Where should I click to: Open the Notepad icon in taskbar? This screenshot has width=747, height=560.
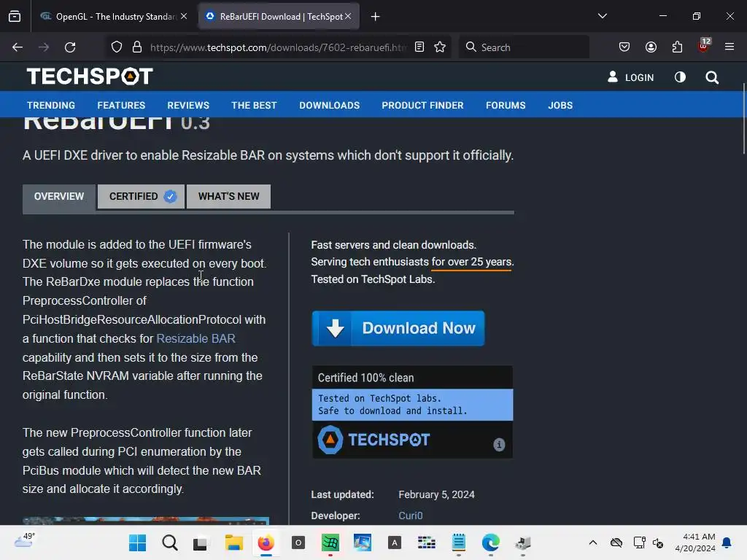click(459, 542)
